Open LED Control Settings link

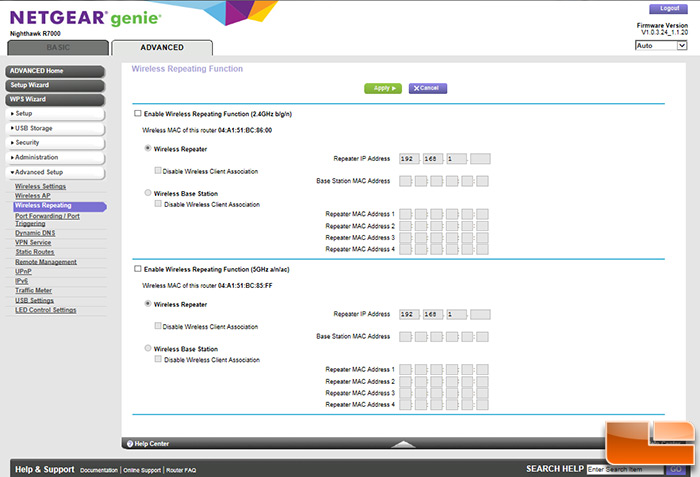pos(46,310)
